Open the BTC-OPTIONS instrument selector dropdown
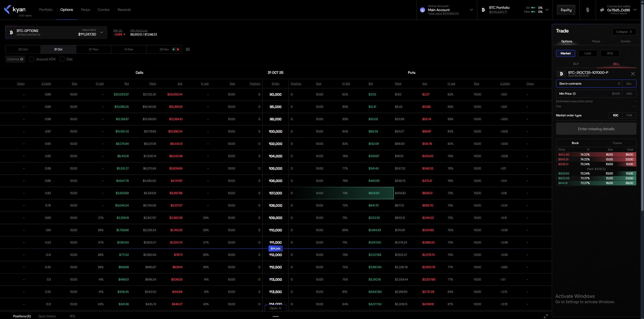Screen dimensions: 644x319 click(x=101, y=33)
